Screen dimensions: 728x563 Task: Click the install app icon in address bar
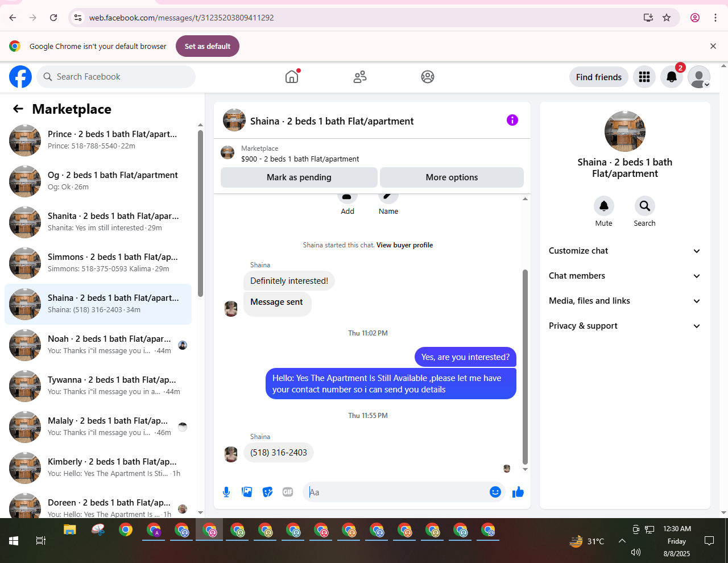click(x=648, y=18)
